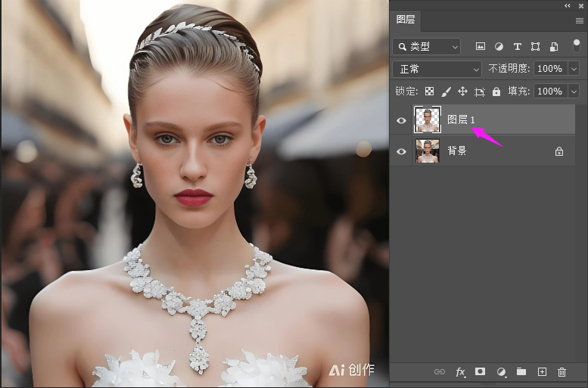This screenshot has height=388, width=588.
Task: Filter layers by adjustment layer icon
Action: coord(499,46)
